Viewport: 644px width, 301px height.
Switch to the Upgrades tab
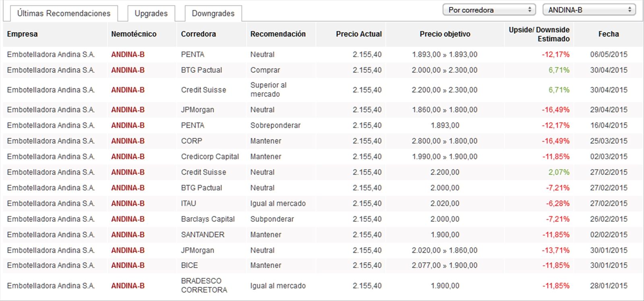[151, 13]
